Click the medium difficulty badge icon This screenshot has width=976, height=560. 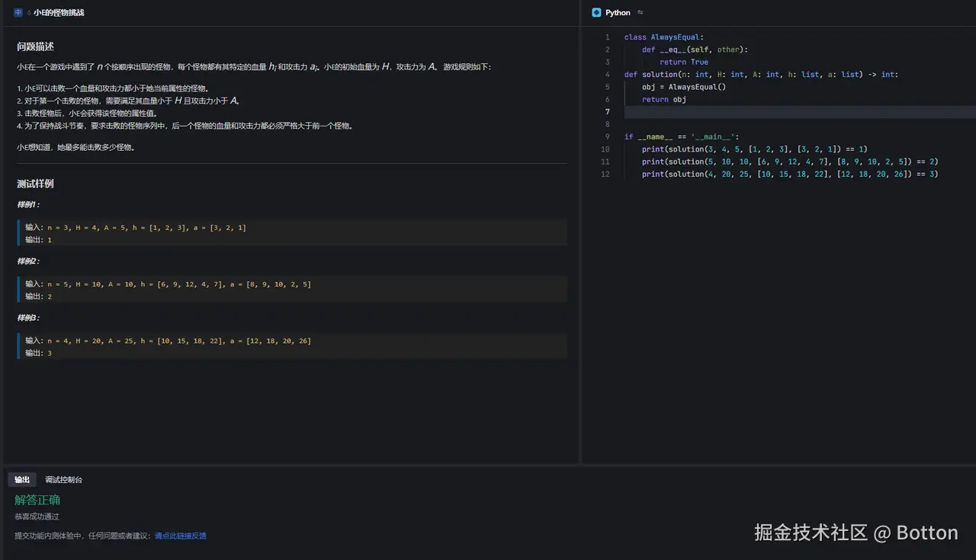tap(18, 12)
